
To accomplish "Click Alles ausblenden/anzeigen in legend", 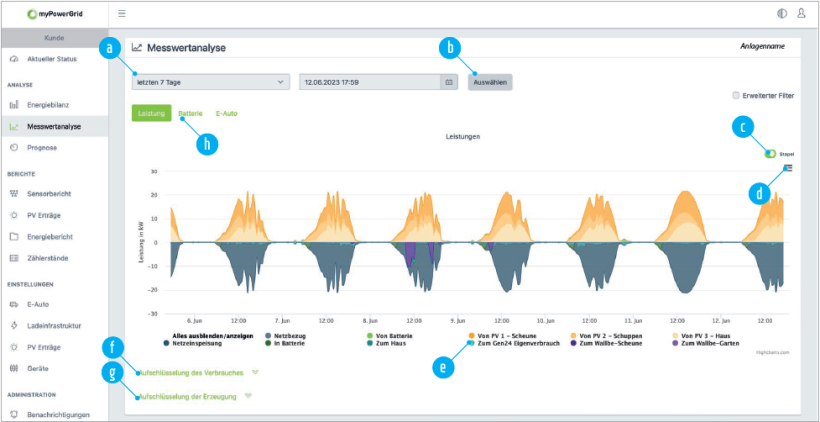I will coord(213,335).
